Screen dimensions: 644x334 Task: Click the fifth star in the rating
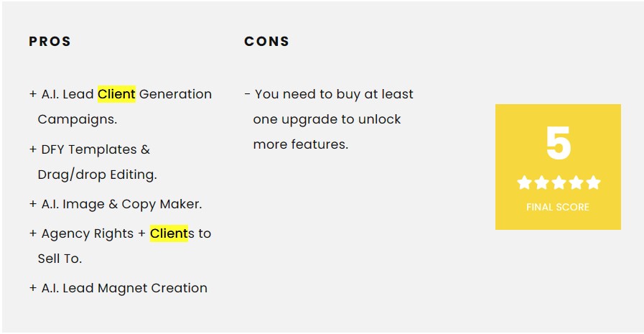click(593, 182)
